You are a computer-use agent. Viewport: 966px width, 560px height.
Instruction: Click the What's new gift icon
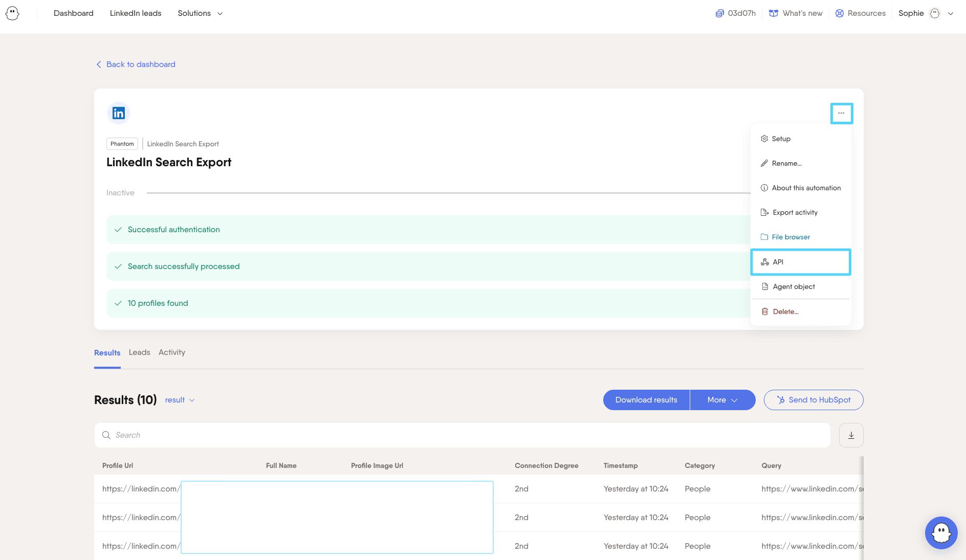point(774,13)
